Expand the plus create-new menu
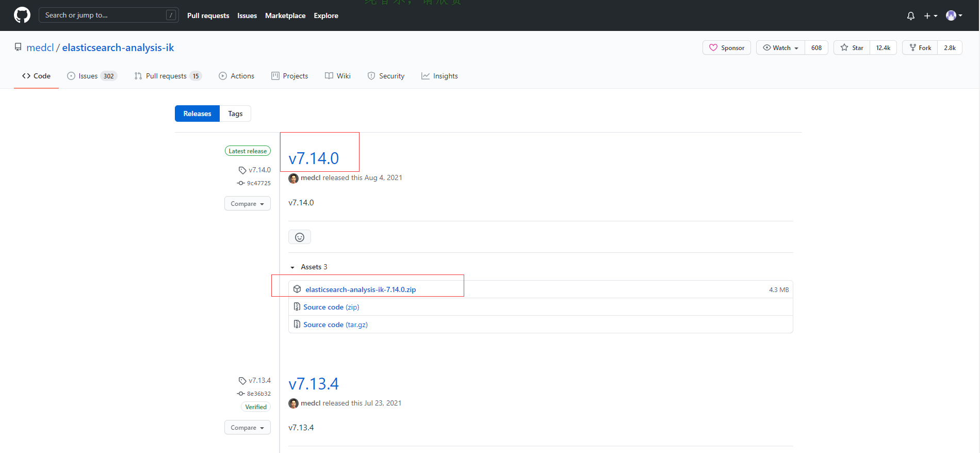 [x=930, y=15]
